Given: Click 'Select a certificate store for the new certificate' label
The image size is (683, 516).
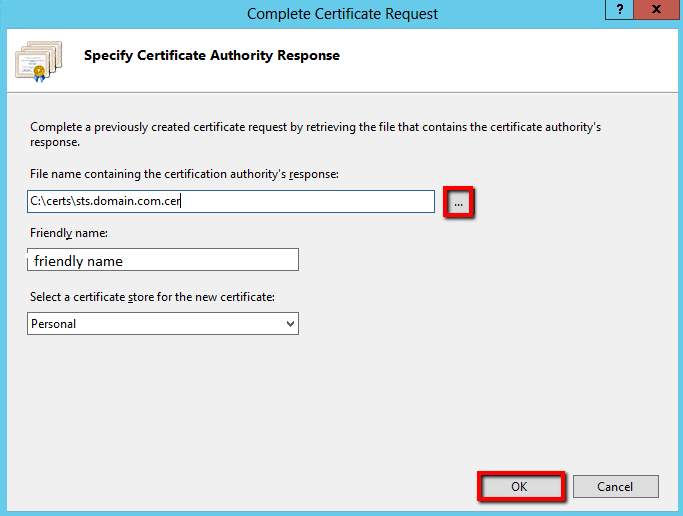Looking at the screenshot, I should pyautogui.click(x=152, y=297).
